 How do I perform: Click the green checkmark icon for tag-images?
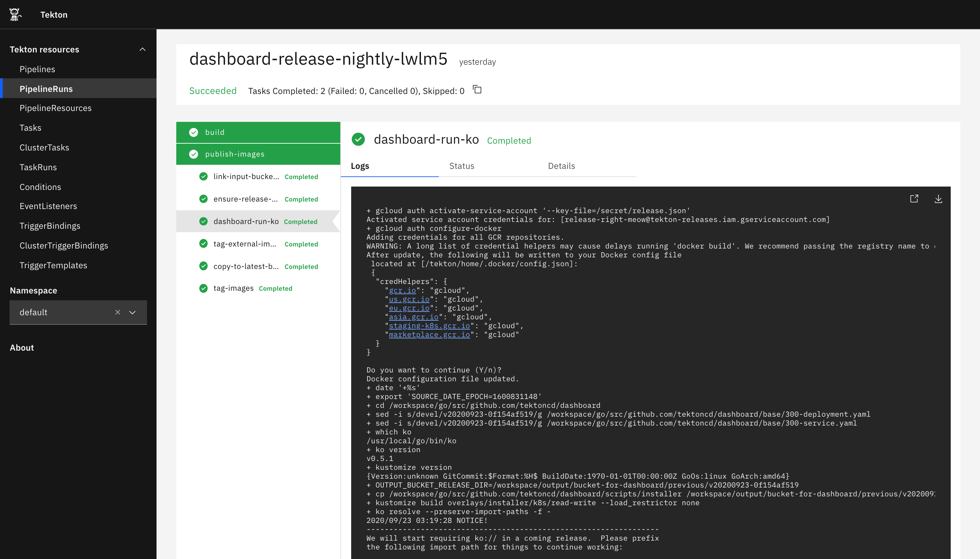coord(203,288)
